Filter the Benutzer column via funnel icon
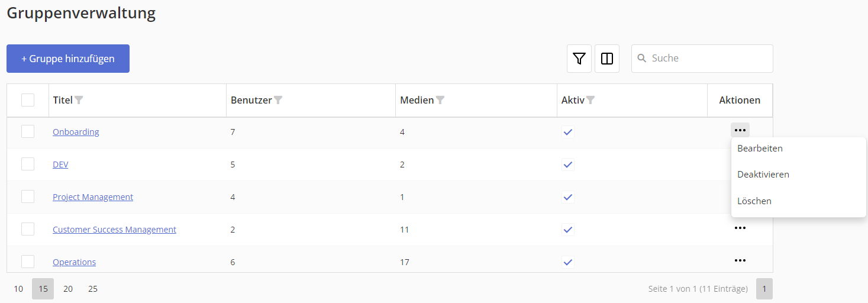 pyautogui.click(x=278, y=101)
